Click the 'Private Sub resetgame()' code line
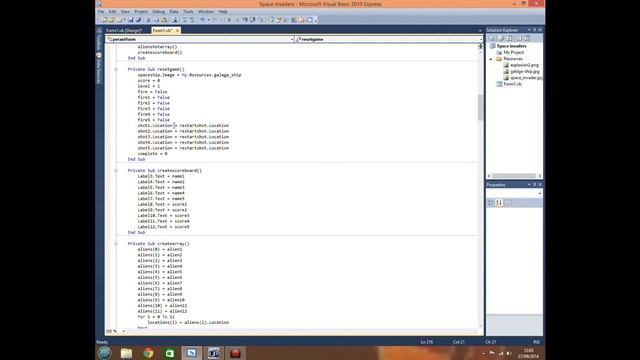The image size is (640, 360). (x=156, y=69)
